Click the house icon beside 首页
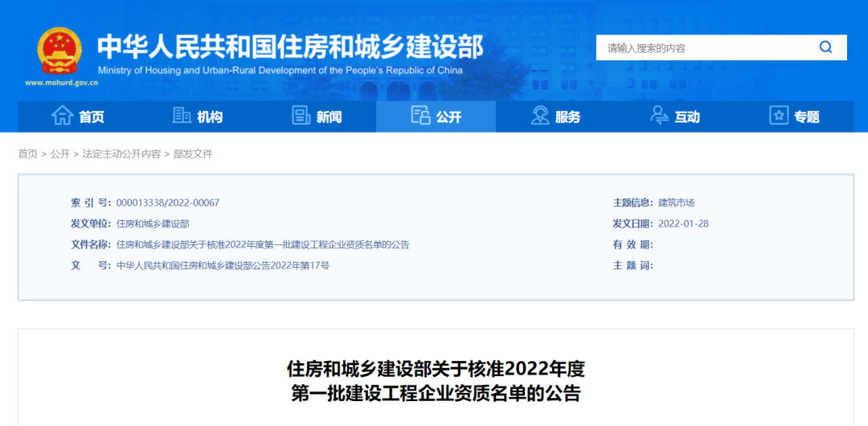This screenshot has width=868, height=426. [x=62, y=116]
